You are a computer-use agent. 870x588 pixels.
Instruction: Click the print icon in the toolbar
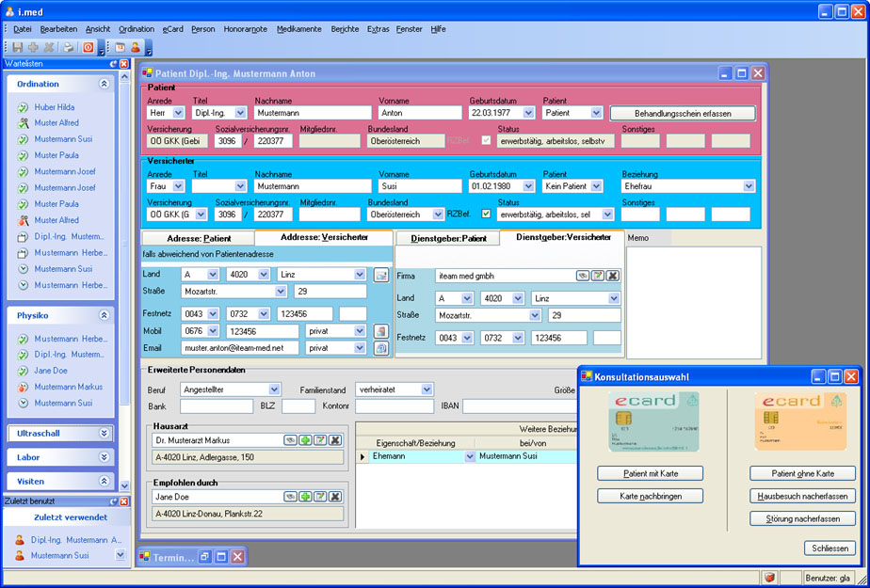coord(69,47)
